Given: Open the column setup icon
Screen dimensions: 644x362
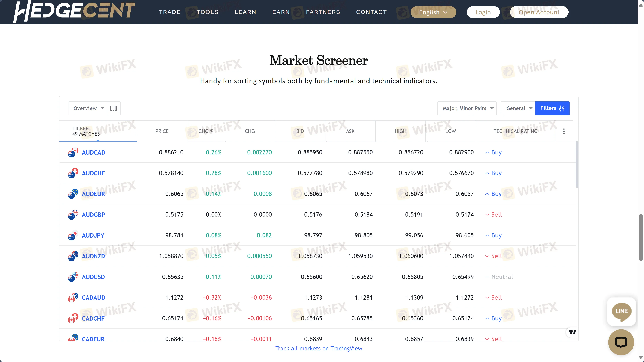Looking at the screenshot, I should [113, 108].
